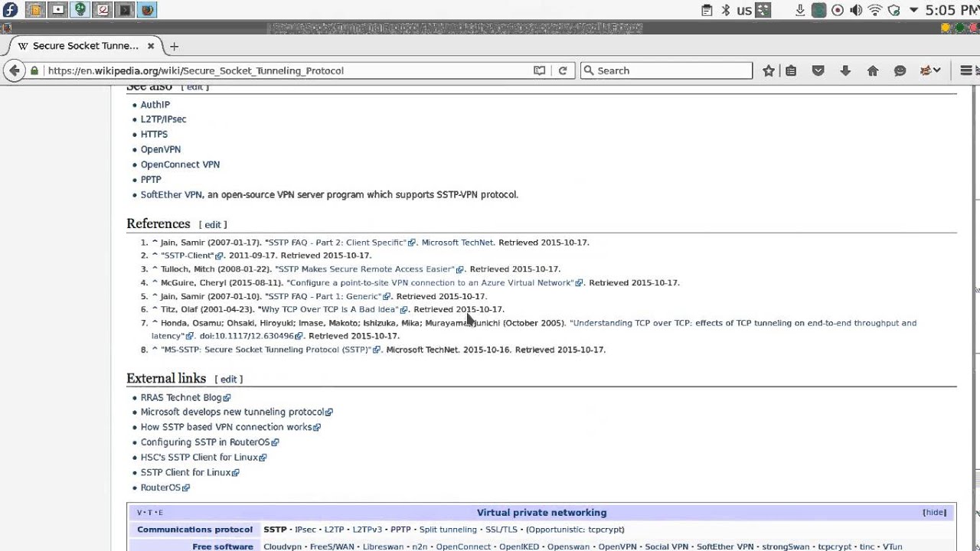The height and width of the screenshot is (551, 980).
Task: Save the page to Pocket
Action: pyautogui.click(x=818, y=70)
